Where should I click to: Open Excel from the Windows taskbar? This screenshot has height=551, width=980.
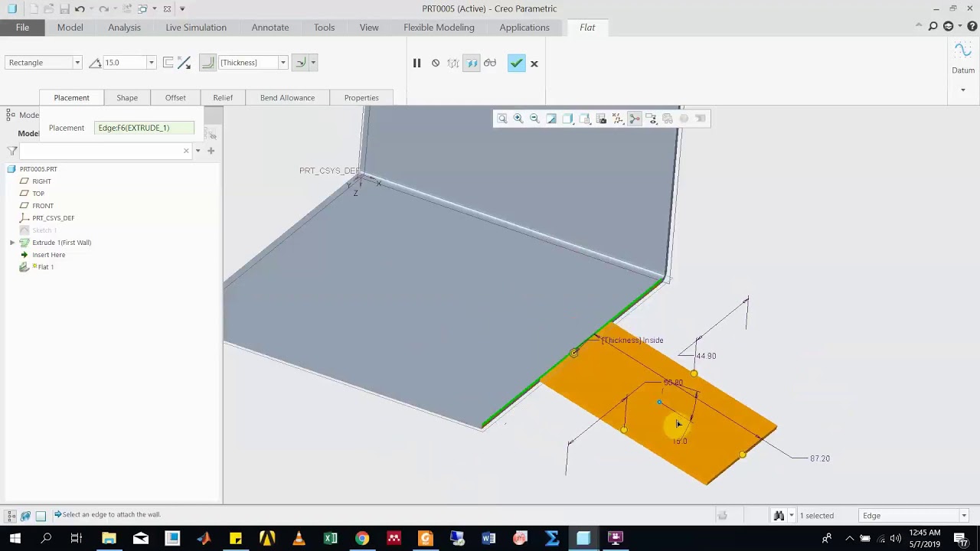331,538
